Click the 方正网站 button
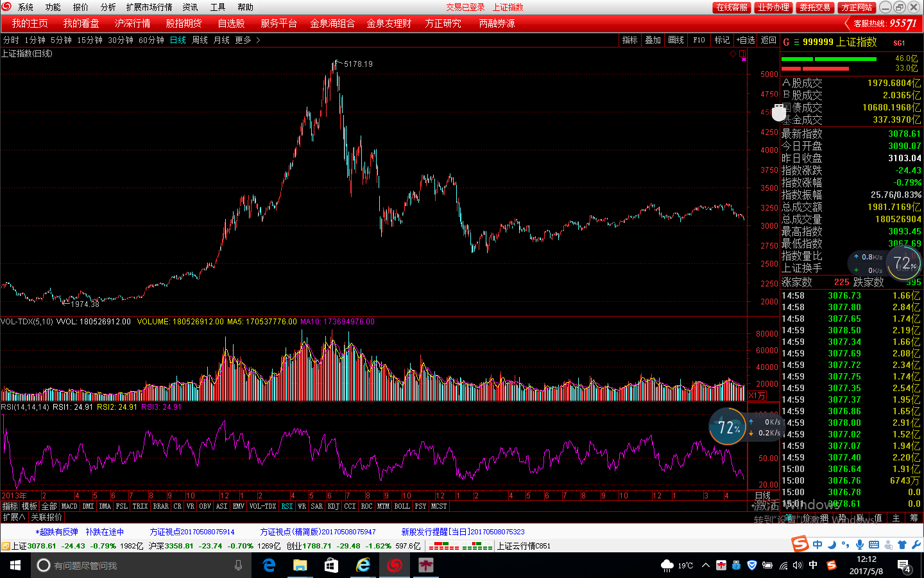 tap(857, 7)
